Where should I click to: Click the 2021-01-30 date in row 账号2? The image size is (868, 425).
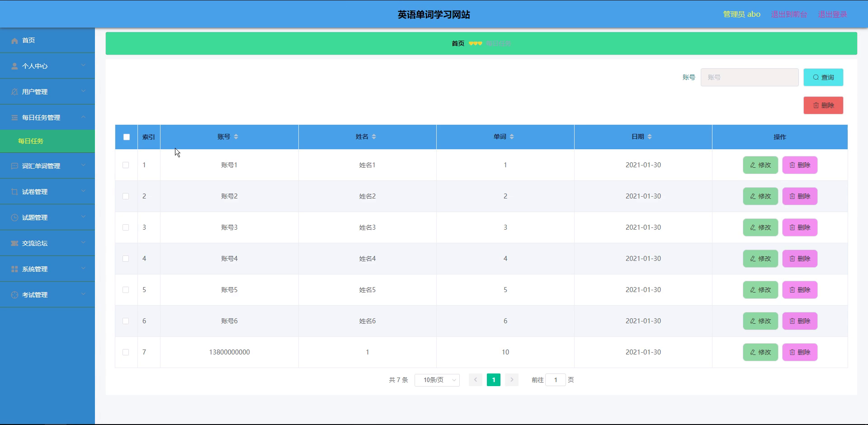[x=643, y=196]
